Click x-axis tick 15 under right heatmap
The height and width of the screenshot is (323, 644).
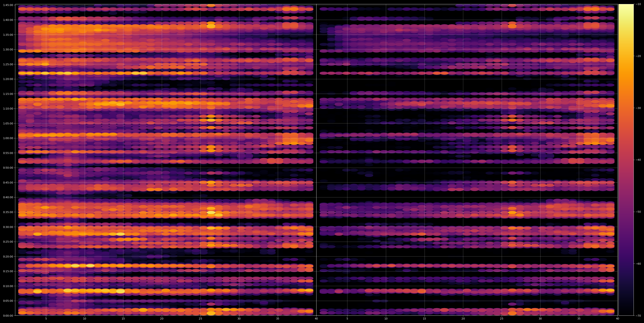(x=425, y=319)
